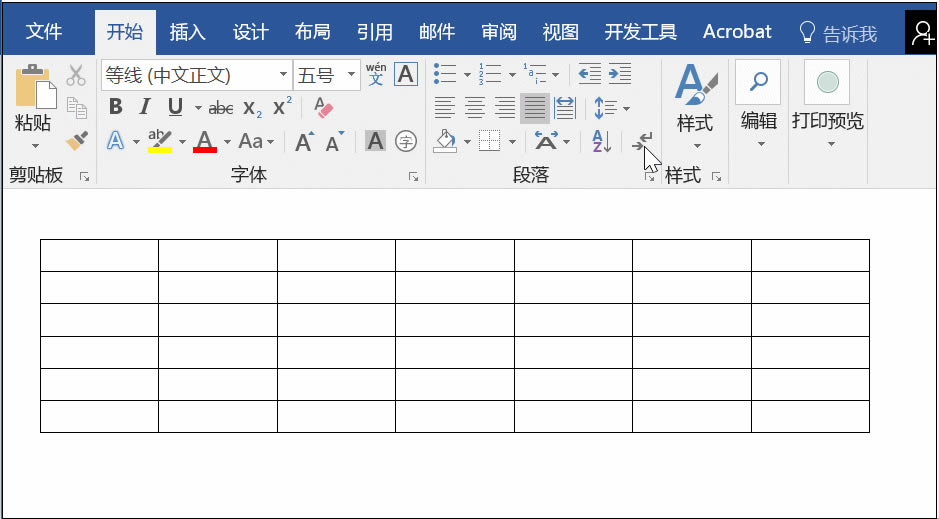Screen dimensions: 939x519
Task: Open clipboard pane dialog launcher
Action: (84, 177)
